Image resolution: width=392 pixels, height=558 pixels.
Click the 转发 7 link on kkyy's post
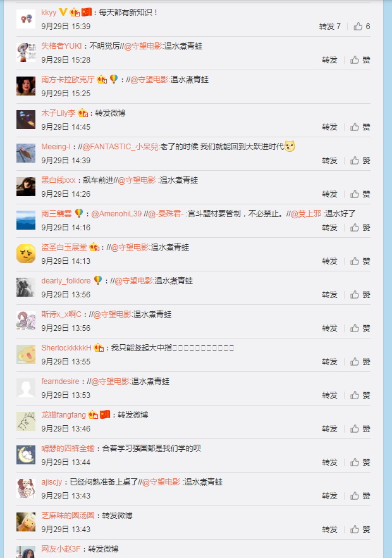pos(329,27)
